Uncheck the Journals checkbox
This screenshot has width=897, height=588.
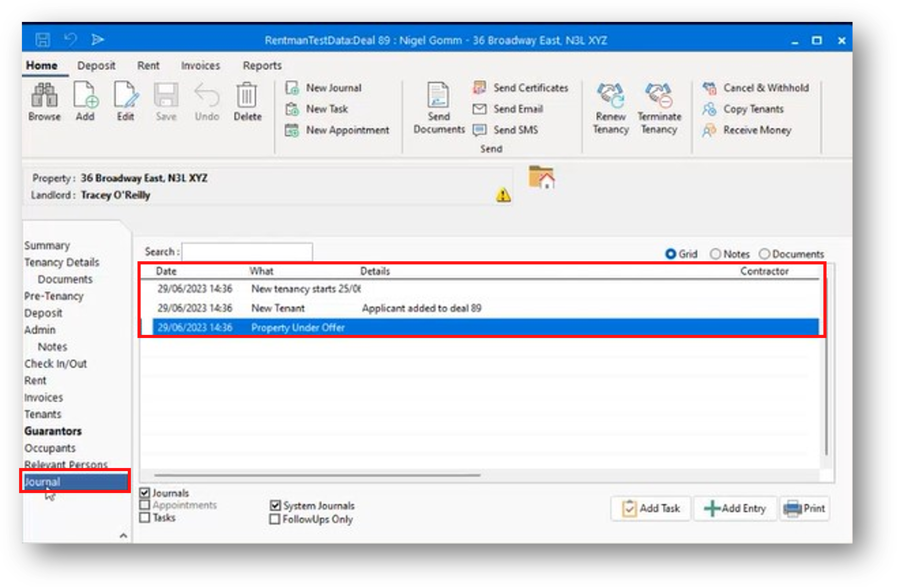coord(145,493)
